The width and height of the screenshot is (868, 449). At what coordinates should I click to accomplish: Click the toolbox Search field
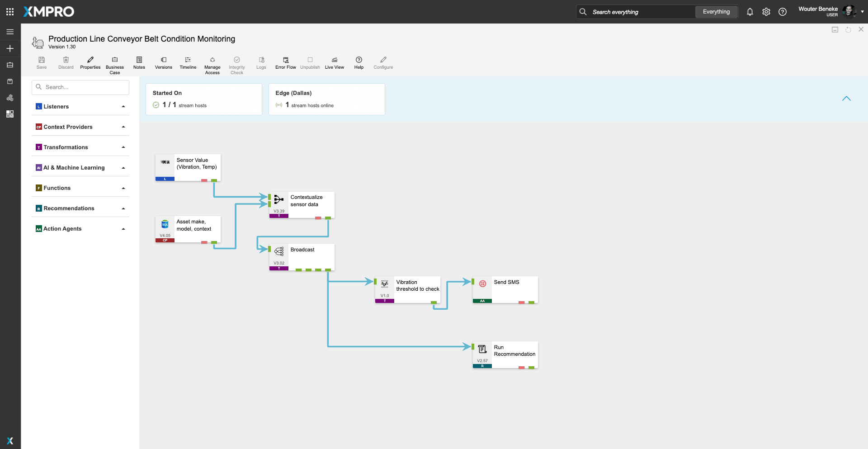80,87
